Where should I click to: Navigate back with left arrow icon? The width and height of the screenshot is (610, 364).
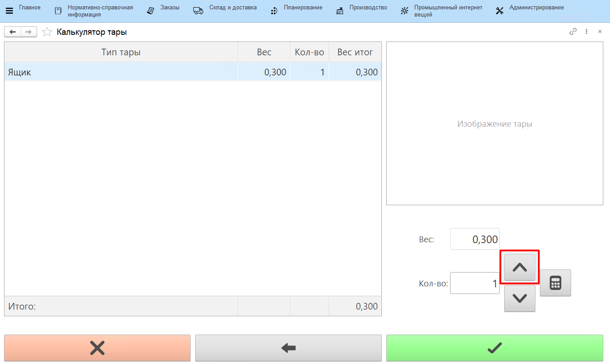point(13,32)
